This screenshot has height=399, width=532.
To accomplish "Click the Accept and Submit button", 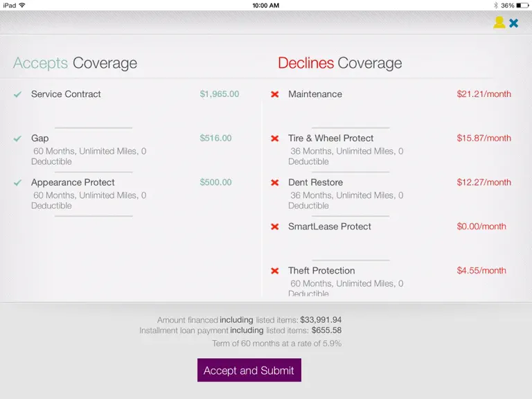I will [x=249, y=370].
